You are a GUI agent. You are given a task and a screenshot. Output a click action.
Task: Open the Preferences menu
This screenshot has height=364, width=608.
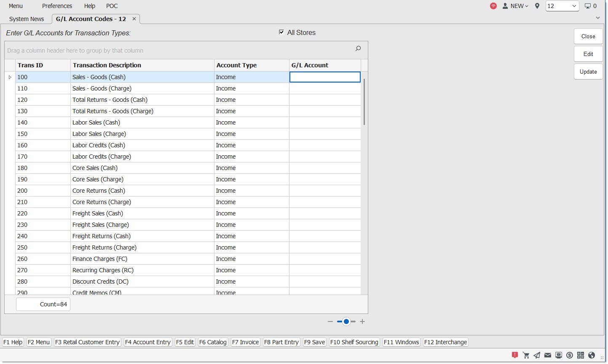point(57,6)
